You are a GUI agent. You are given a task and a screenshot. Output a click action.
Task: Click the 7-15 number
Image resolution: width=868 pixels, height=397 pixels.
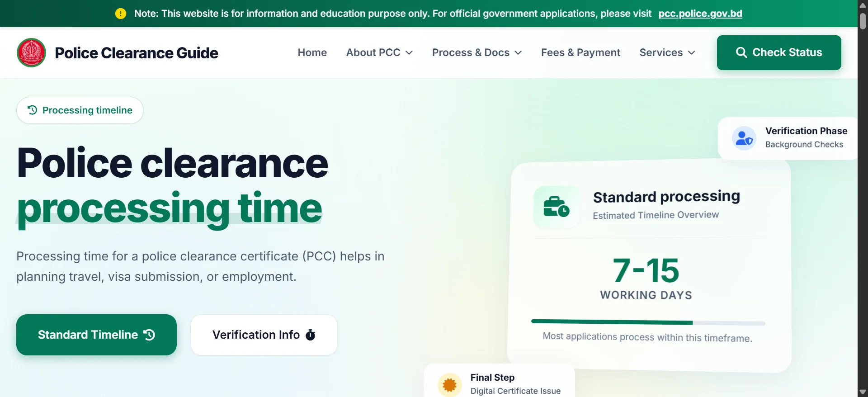pos(646,271)
